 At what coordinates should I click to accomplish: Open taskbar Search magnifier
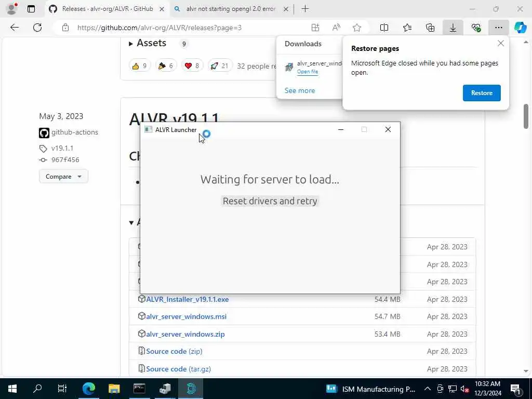click(37, 389)
